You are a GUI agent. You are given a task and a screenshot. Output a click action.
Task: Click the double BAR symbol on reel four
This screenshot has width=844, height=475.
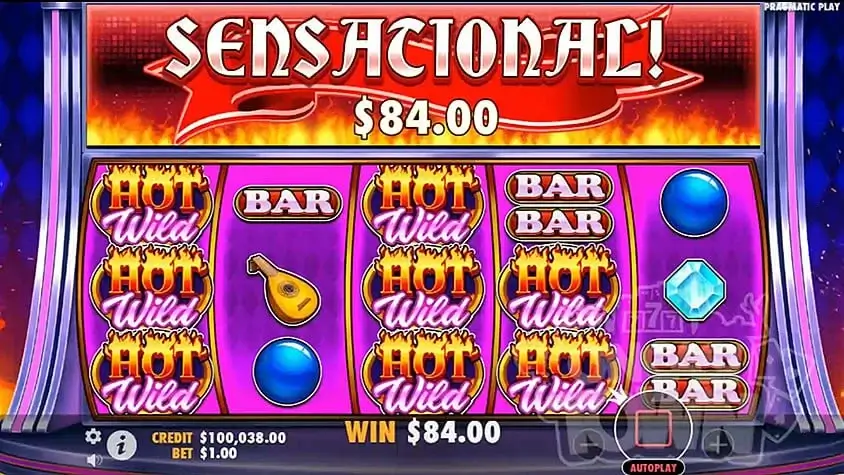[559, 205]
